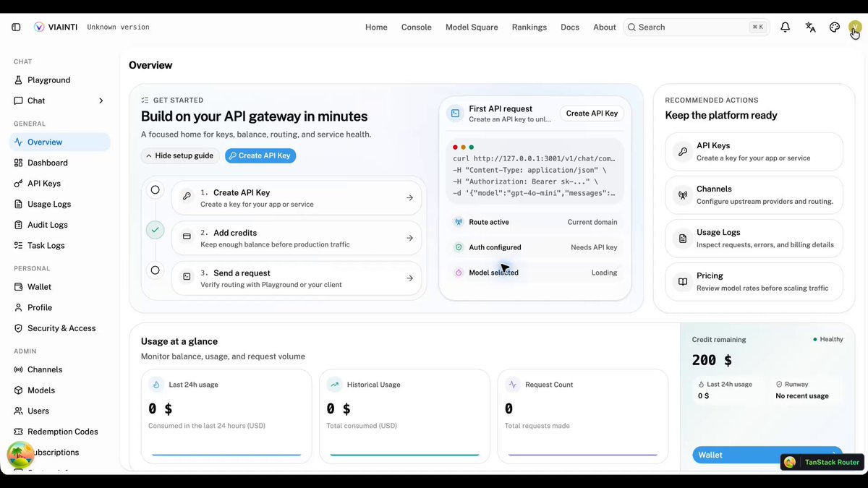Image resolution: width=868 pixels, height=488 pixels.
Task: Open step 2 Add credits row
Action: click(297, 238)
